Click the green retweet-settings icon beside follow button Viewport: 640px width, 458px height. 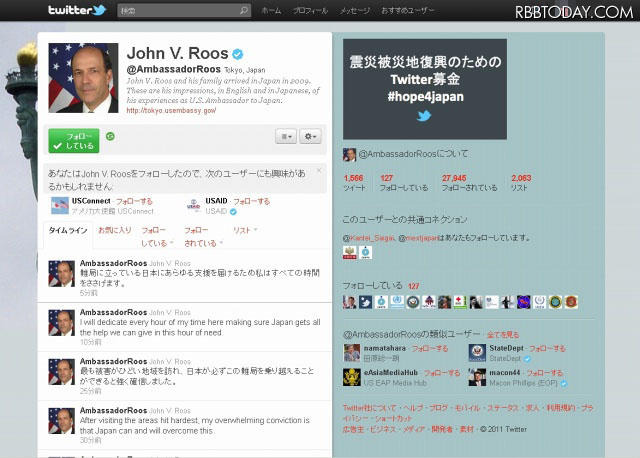110,136
